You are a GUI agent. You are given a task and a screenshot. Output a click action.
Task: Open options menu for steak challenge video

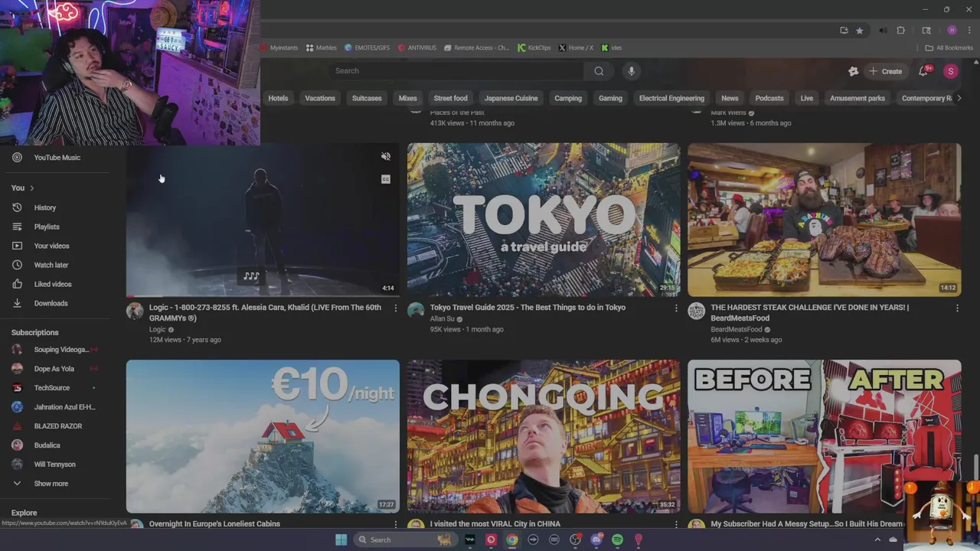tap(957, 308)
